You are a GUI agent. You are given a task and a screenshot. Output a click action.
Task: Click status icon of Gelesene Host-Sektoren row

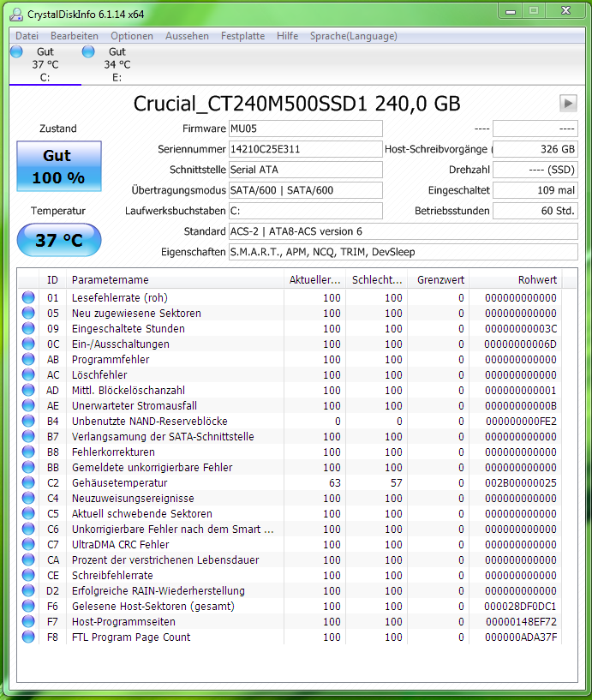point(28,606)
